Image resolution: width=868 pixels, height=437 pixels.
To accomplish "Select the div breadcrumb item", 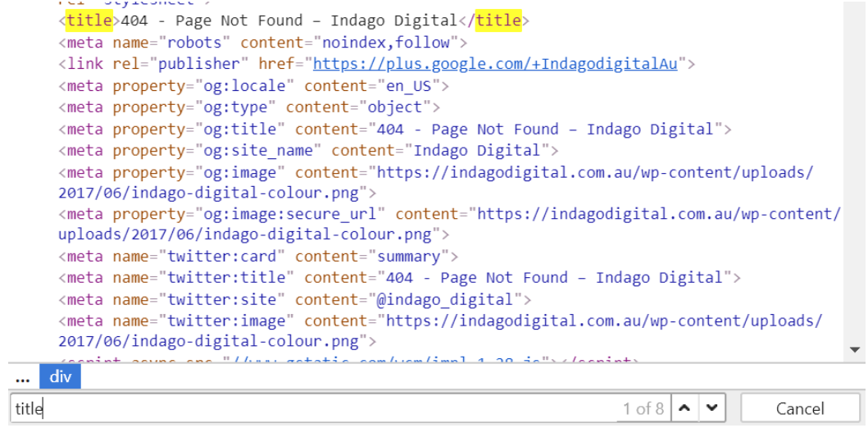I will point(61,376).
